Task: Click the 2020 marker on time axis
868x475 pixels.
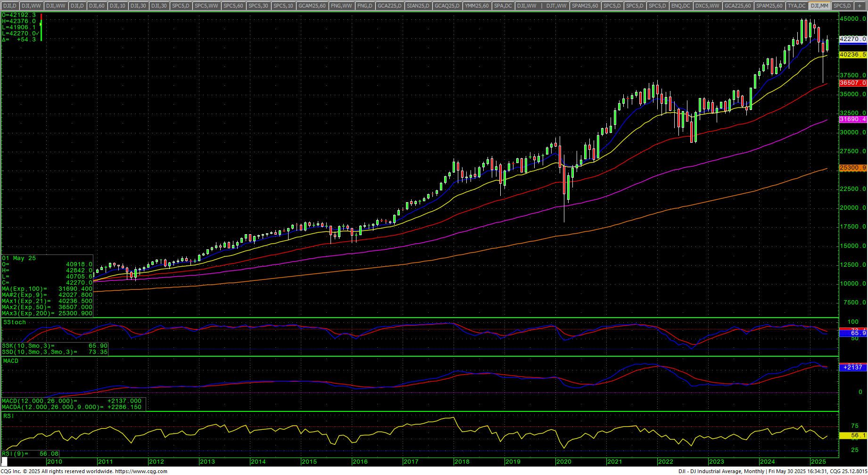Action: (x=563, y=462)
